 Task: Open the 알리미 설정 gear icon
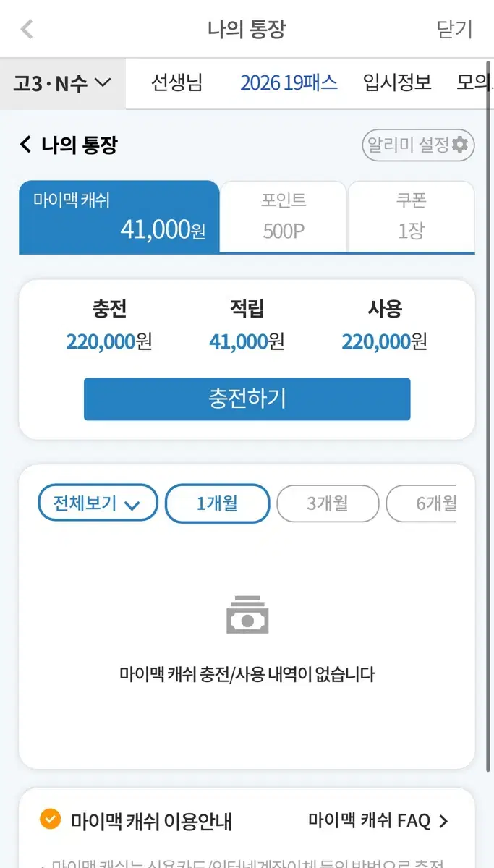pos(460,145)
